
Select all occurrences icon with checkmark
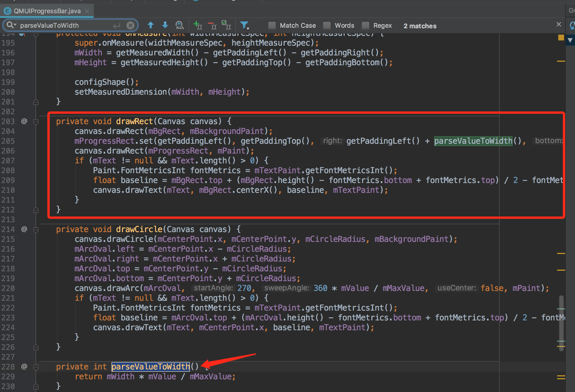pos(226,25)
